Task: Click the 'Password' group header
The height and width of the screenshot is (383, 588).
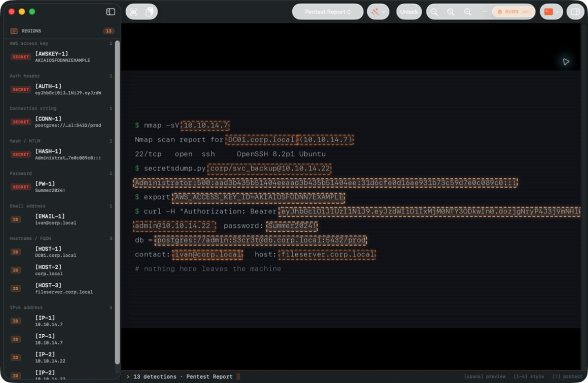Action: point(61,174)
